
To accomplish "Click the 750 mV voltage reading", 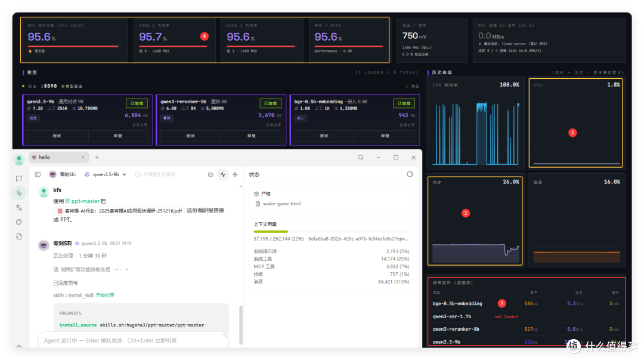I will (x=414, y=36).
